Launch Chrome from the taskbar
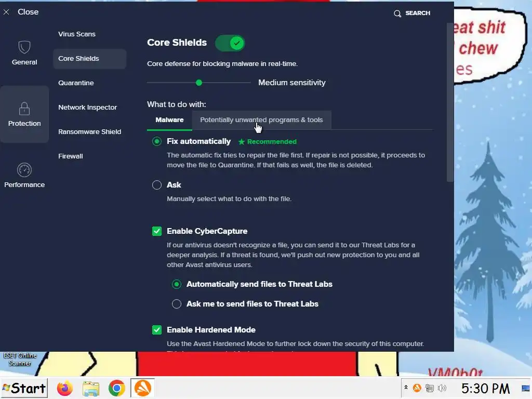Screen dimensions: 532x399 tap(116, 388)
